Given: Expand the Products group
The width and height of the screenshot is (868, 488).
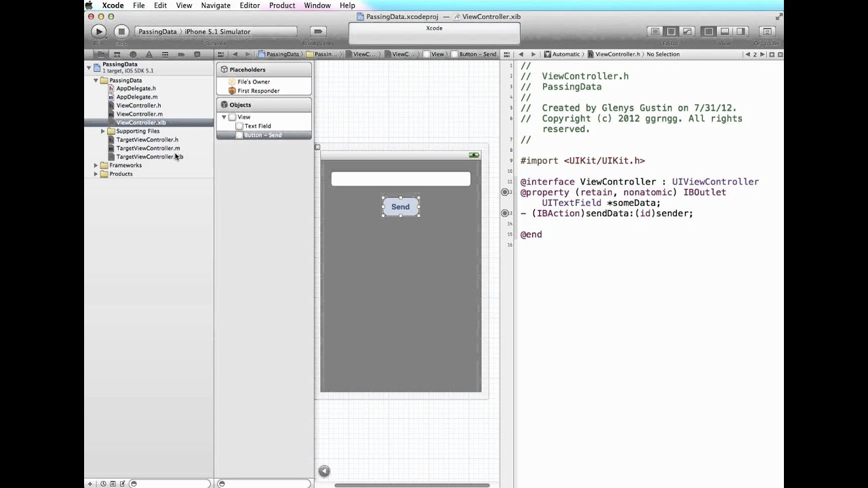Looking at the screenshot, I should point(96,174).
